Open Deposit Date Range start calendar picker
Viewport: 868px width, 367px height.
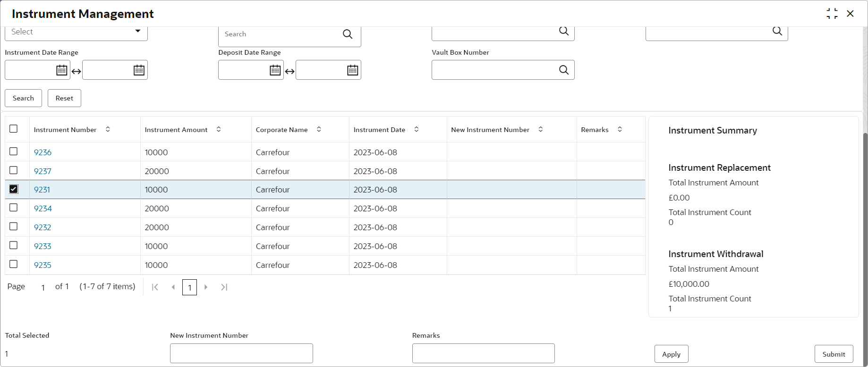pyautogui.click(x=275, y=70)
